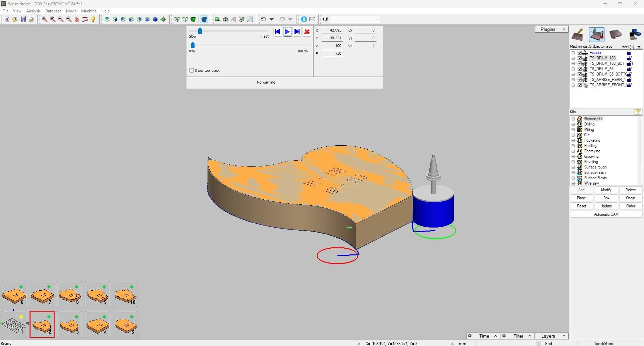Click the Delete button
Viewport: 644px width, 346px height.
click(x=631, y=190)
